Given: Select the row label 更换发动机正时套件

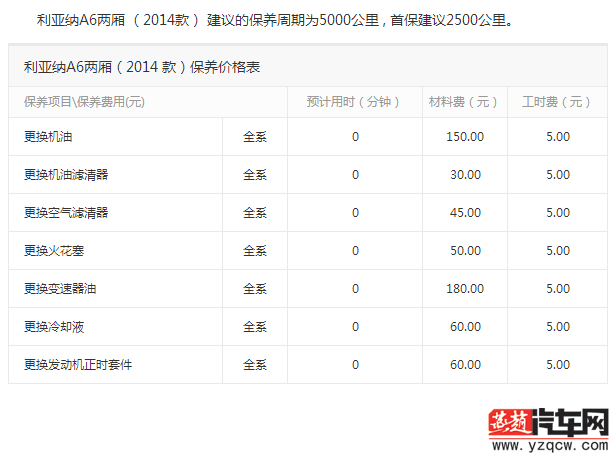Looking at the screenshot, I should [x=78, y=365].
